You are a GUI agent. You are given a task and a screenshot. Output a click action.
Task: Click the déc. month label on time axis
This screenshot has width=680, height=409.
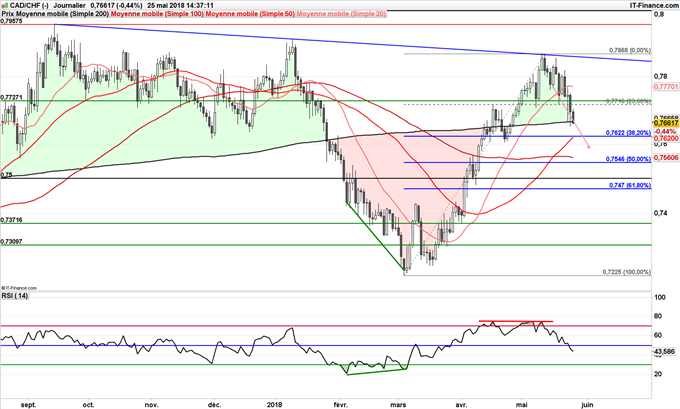214,405
